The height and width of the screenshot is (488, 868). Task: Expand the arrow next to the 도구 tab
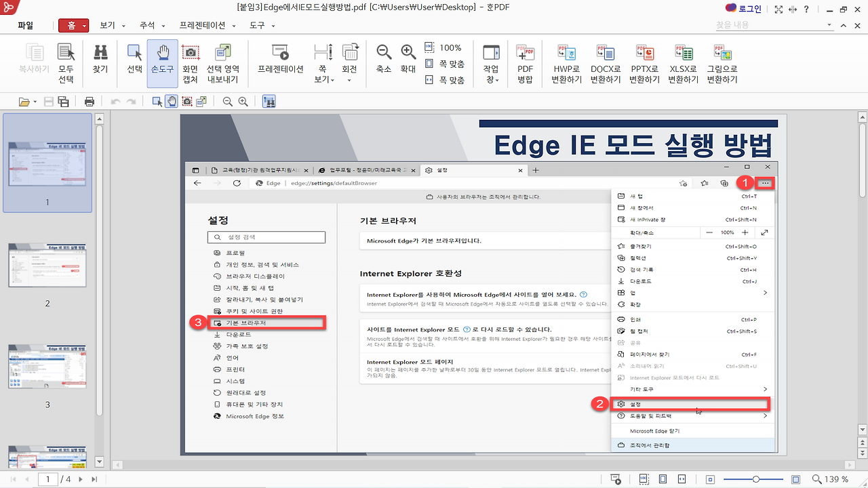point(273,26)
